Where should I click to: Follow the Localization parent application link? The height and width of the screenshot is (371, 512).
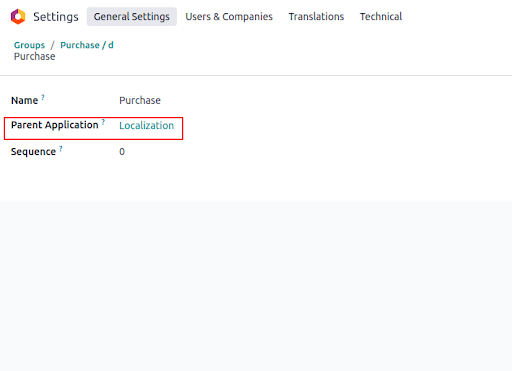(147, 125)
